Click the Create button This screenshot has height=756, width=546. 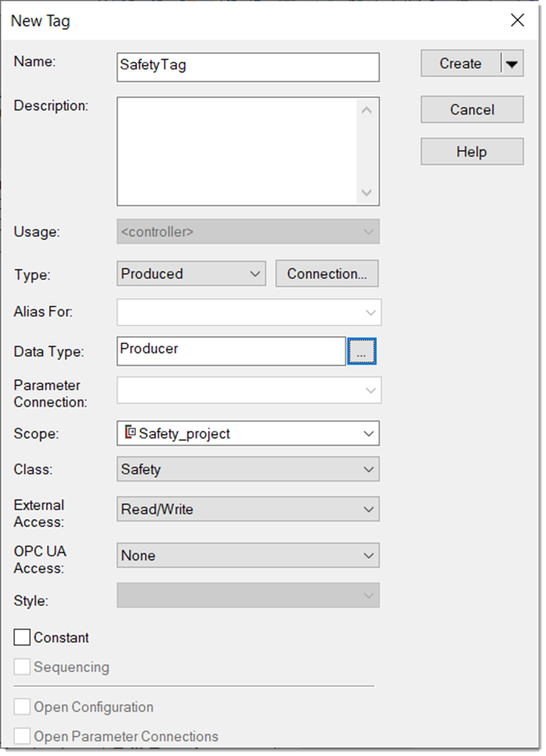tap(461, 64)
